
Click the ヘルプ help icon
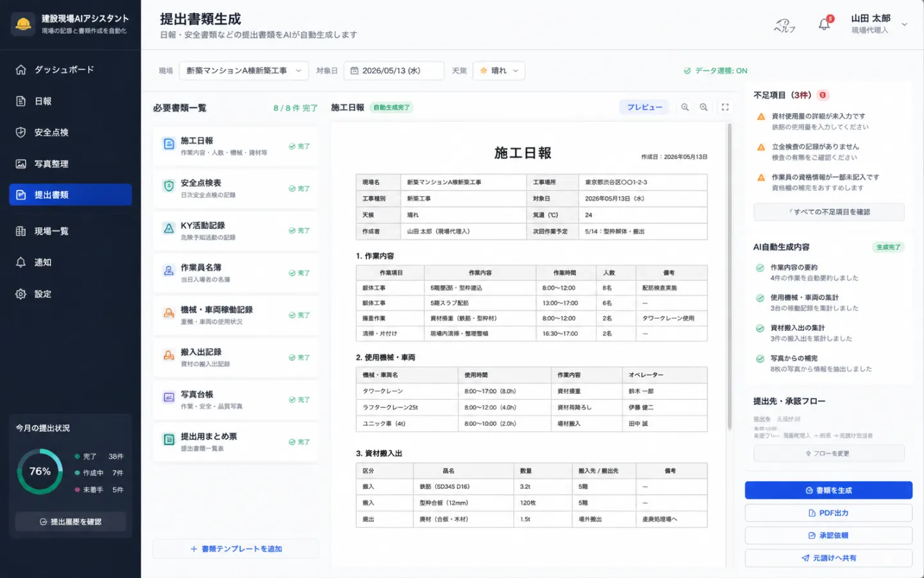pyautogui.click(x=784, y=26)
